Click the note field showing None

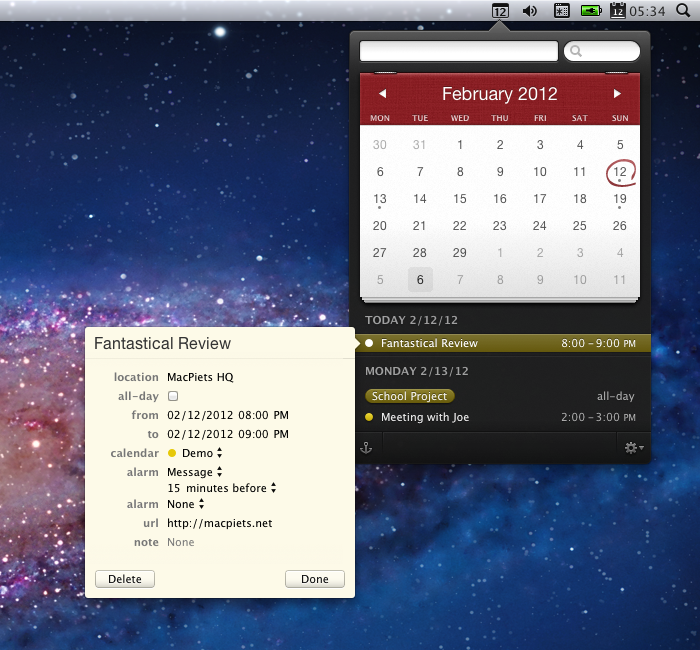click(181, 542)
